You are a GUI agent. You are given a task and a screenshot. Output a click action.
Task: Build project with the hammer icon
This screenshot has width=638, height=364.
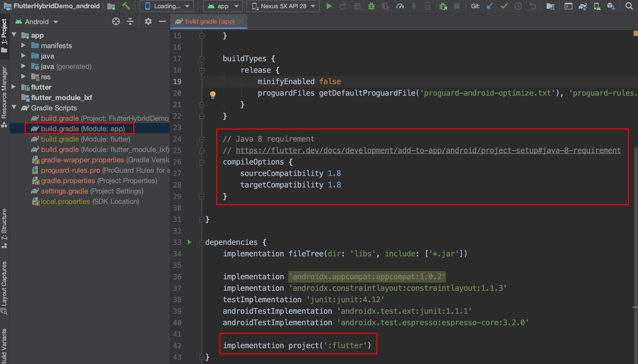[126, 6]
